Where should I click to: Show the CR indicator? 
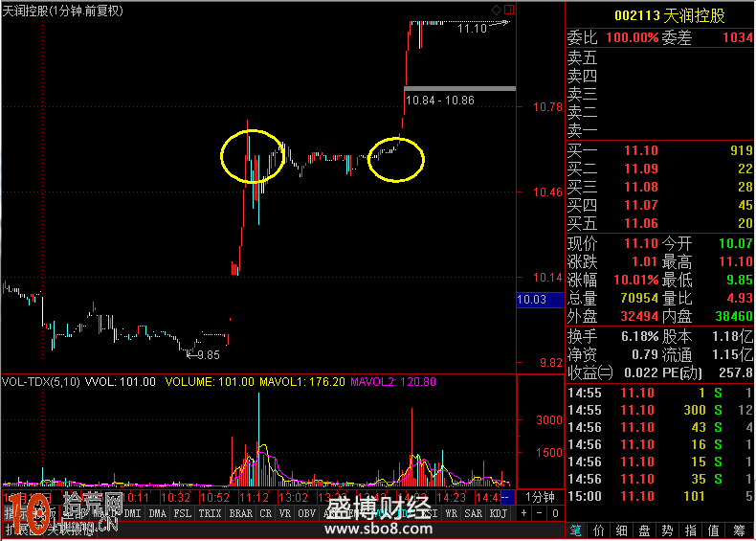click(266, 513)
